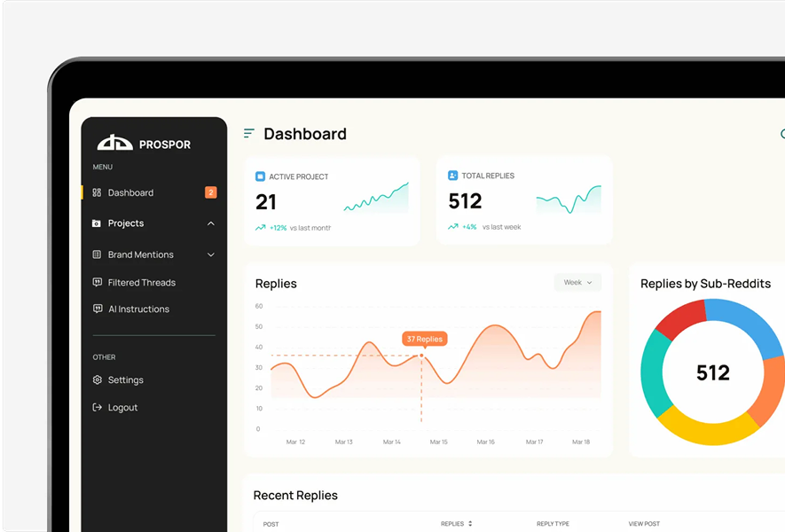Click the orange data point on chart
Image resolution: width=785 pixels, height=532 pixels.
pyautogui.click(x=421, y=356)
